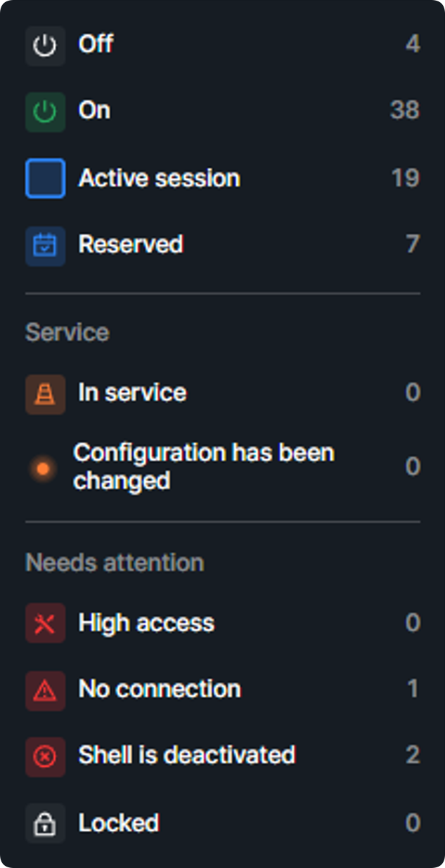Click the In service label
The width and height of the screenshot is (445, 868).
point(132,393)
